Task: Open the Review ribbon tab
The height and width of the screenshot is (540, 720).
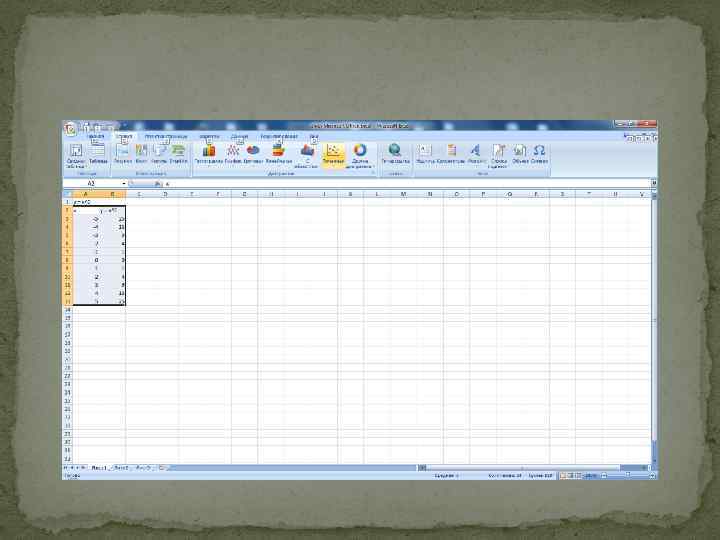Action: pyautogui.click(x=279, y=136)
